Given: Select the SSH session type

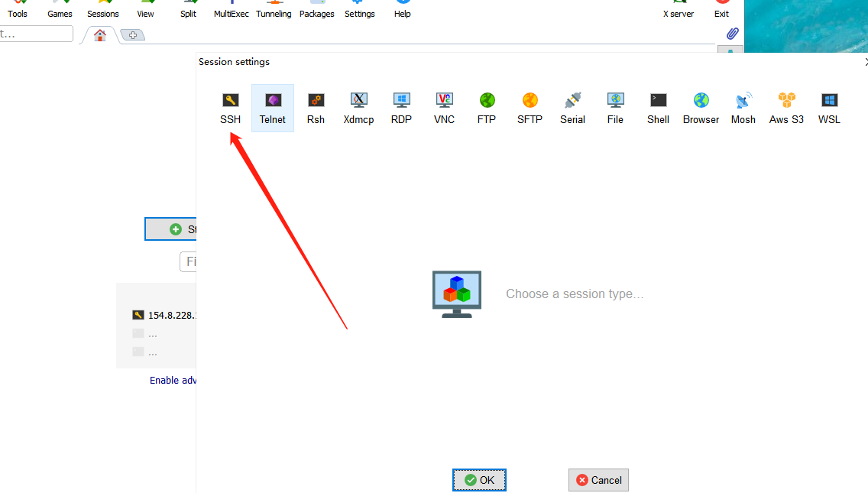Looking at the screenshot, I should pos(230,108).
